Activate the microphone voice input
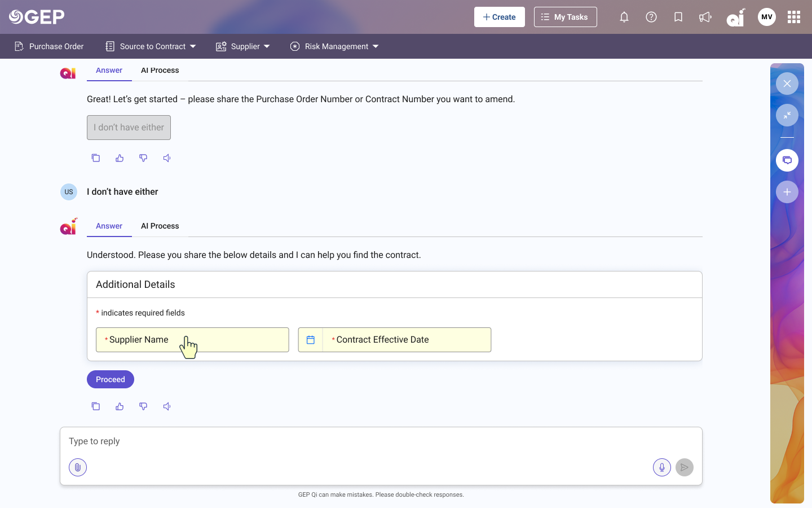Screen dimensions: 812x508 [662, 467]
